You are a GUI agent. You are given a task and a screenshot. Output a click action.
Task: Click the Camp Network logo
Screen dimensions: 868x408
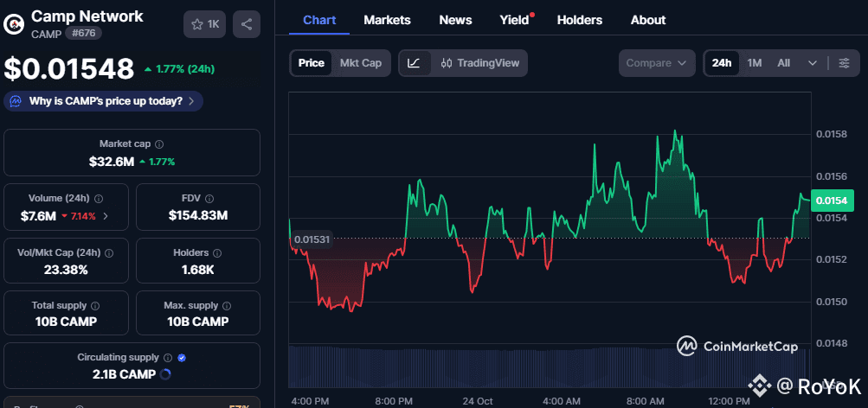(14, 24)
